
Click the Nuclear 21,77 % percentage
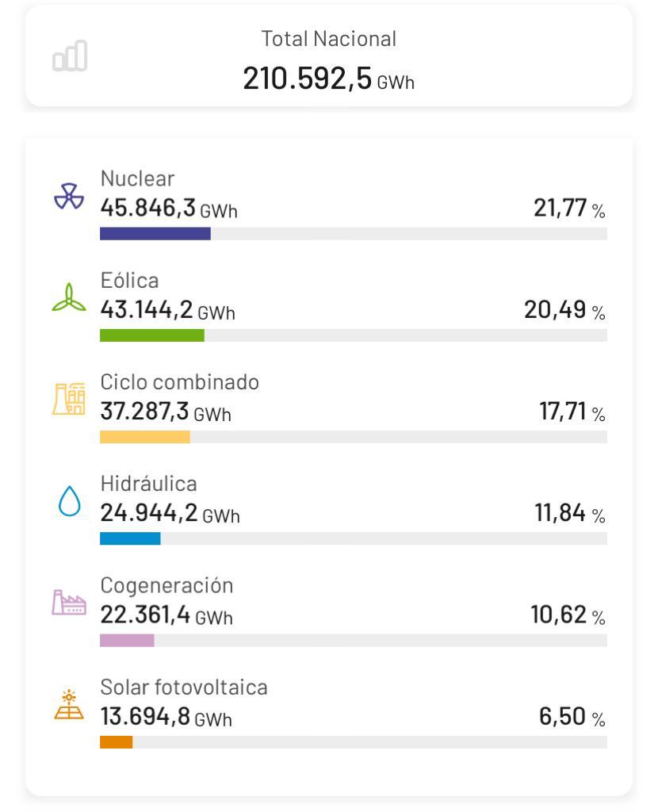(569, 210)
